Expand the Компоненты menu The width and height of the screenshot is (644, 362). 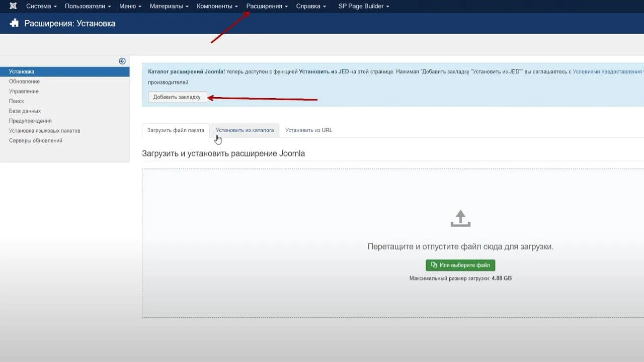(217, 6)
